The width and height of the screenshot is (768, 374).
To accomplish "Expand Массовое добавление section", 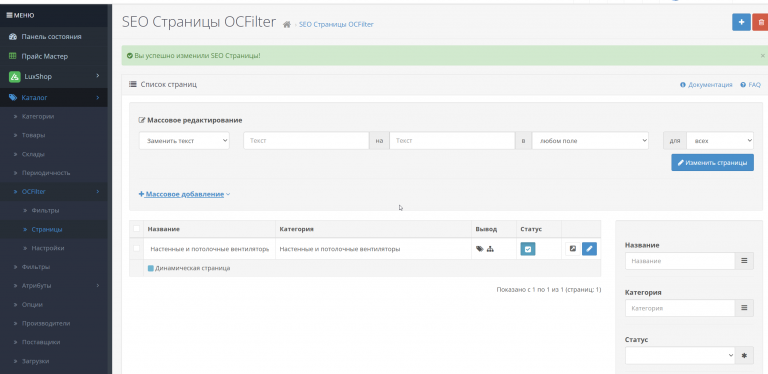I will 185,194.
